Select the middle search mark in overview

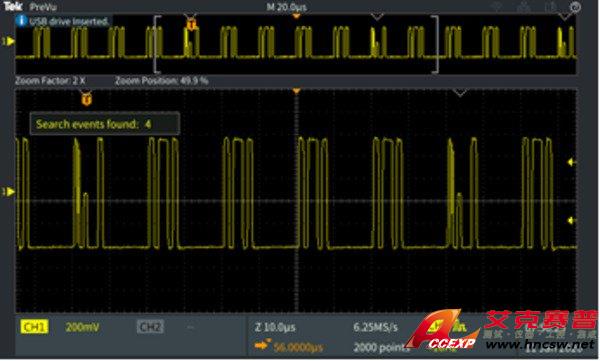377,17
